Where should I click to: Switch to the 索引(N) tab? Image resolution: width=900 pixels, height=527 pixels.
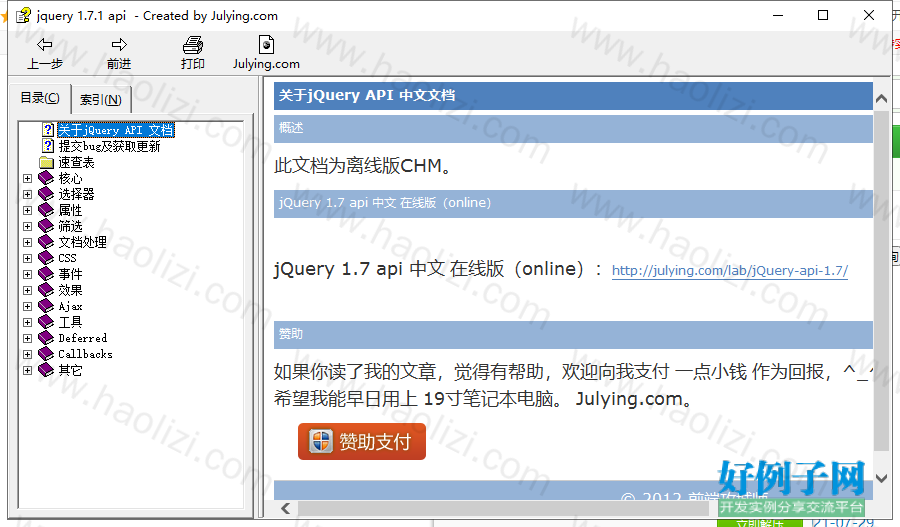click(x=101, y=100)
